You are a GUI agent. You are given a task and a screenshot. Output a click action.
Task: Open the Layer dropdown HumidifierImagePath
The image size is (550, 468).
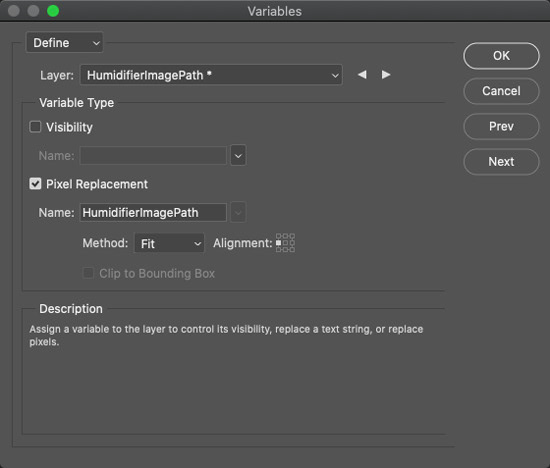coord(211,75)
